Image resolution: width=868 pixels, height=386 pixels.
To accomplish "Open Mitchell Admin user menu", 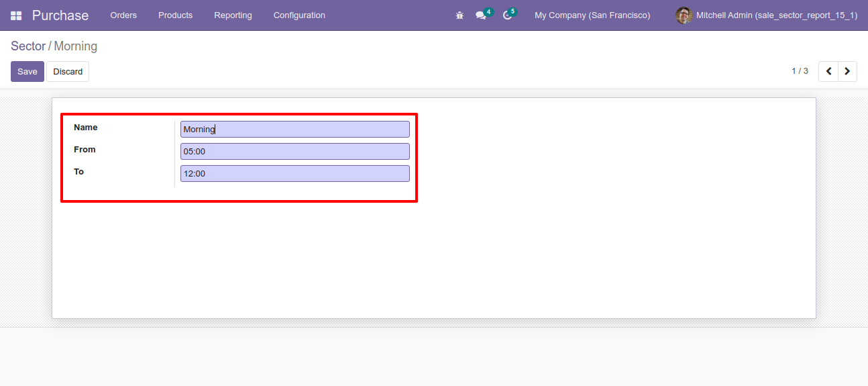I will 767,15.
